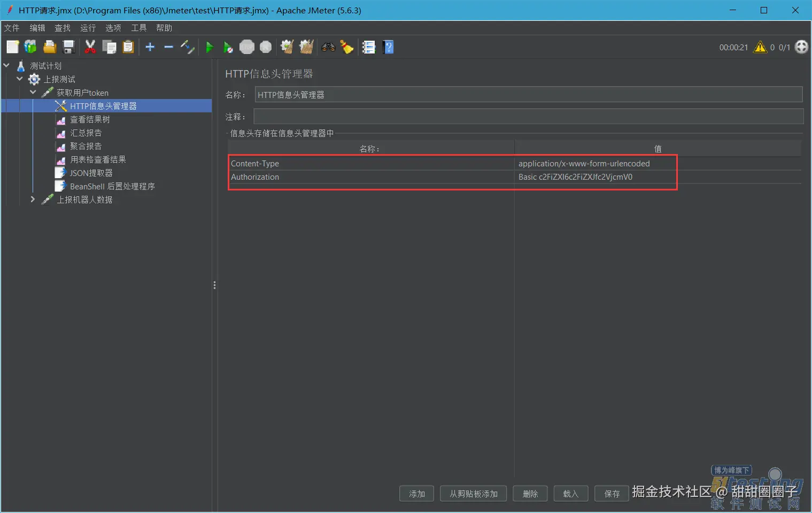Click the 添加 button

417,494
